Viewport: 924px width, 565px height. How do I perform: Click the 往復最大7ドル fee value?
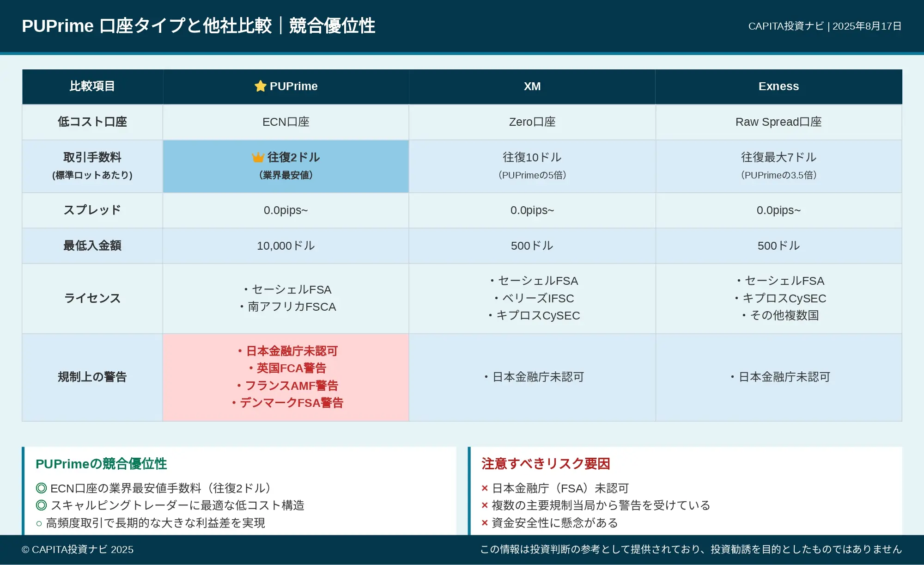[x=778, y=158]
